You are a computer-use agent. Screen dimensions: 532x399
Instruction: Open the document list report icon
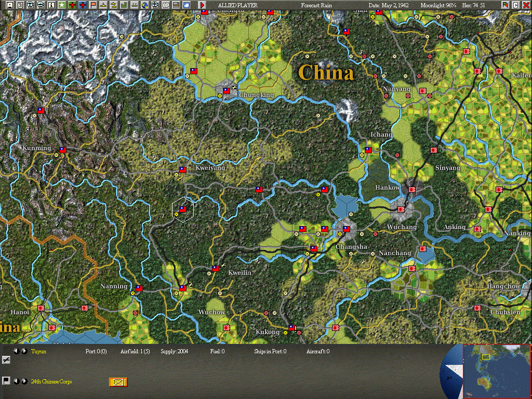pos(20,5)
